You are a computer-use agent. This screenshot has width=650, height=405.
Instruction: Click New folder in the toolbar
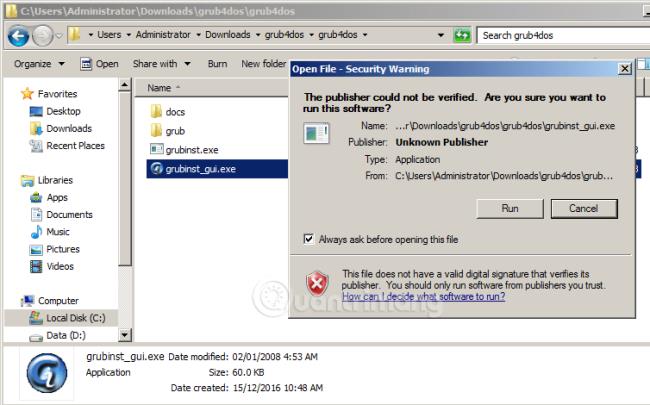[x=263, y=64]
